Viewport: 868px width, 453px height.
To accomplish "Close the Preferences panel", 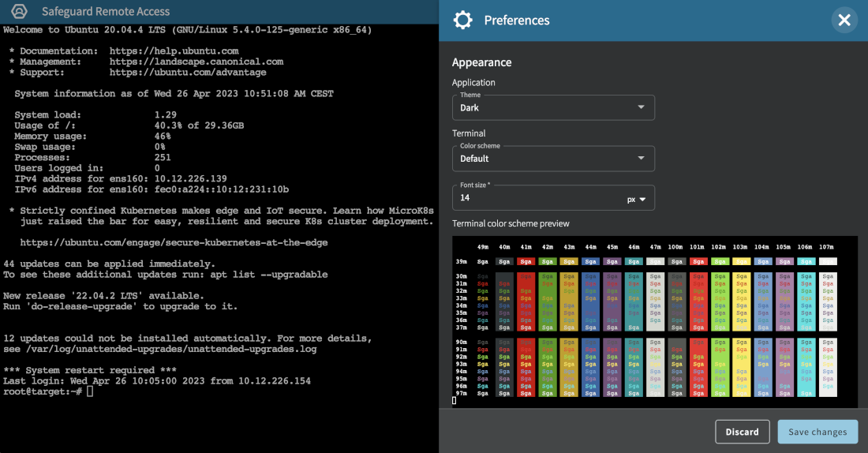I will coord(844,21).
